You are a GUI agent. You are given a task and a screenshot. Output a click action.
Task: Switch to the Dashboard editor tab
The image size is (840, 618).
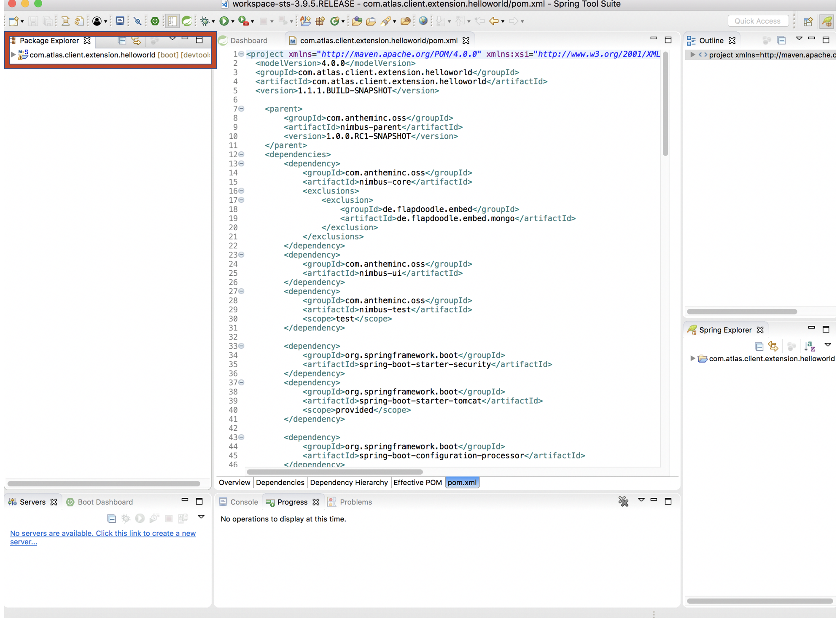[243, 40]
